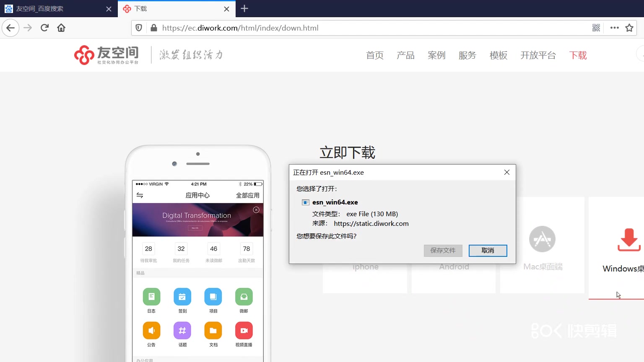This screenshot has height=362, width=644.
Task: Select 下载 in the site navigation
Action: (x=578, y=55)
